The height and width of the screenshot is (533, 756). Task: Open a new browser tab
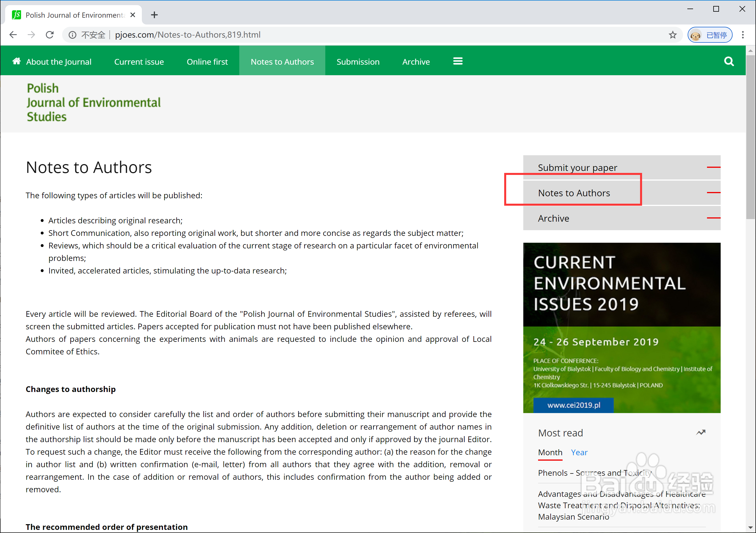[x=154, y=15]
